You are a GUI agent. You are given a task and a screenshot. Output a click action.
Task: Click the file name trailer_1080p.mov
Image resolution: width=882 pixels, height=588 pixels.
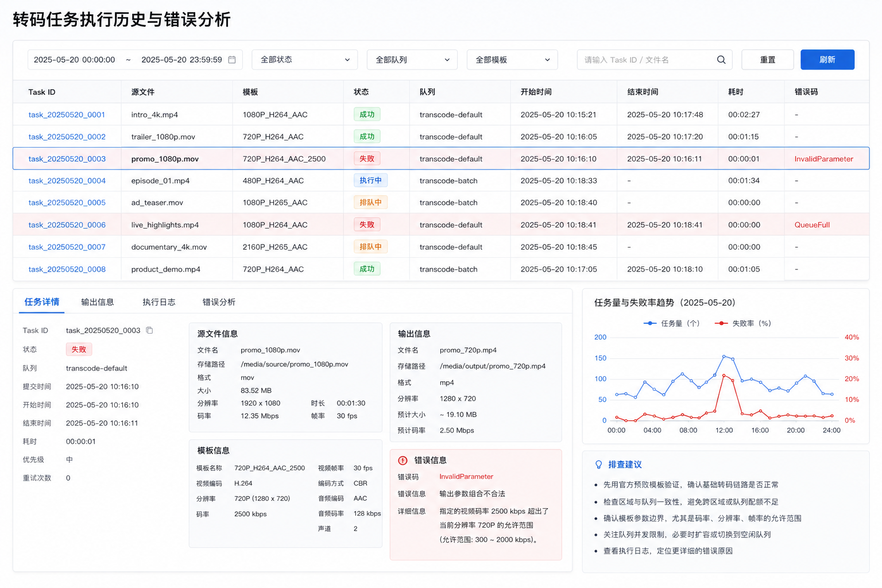[163, 137]
